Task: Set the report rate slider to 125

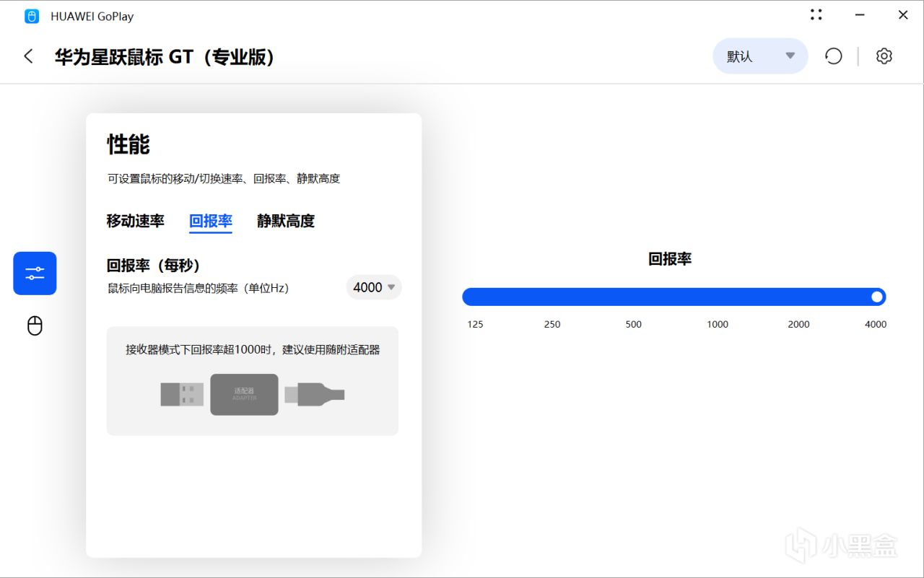Action: pyautogui.click(x=475, y=324)
